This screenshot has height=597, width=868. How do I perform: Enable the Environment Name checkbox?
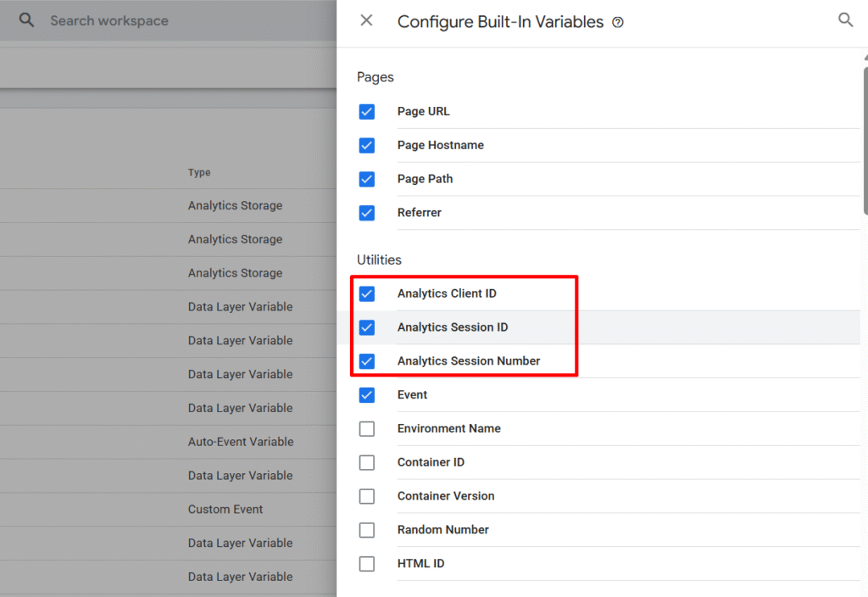pos(367,429)
